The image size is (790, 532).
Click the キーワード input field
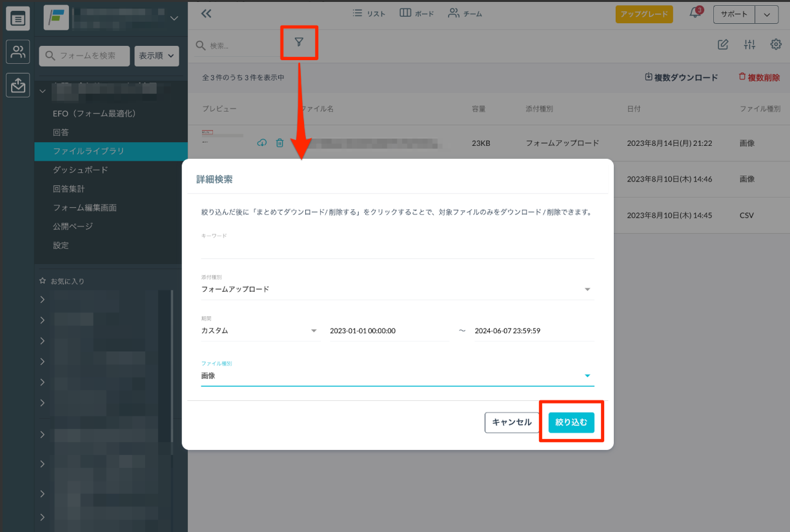point(398,249)
